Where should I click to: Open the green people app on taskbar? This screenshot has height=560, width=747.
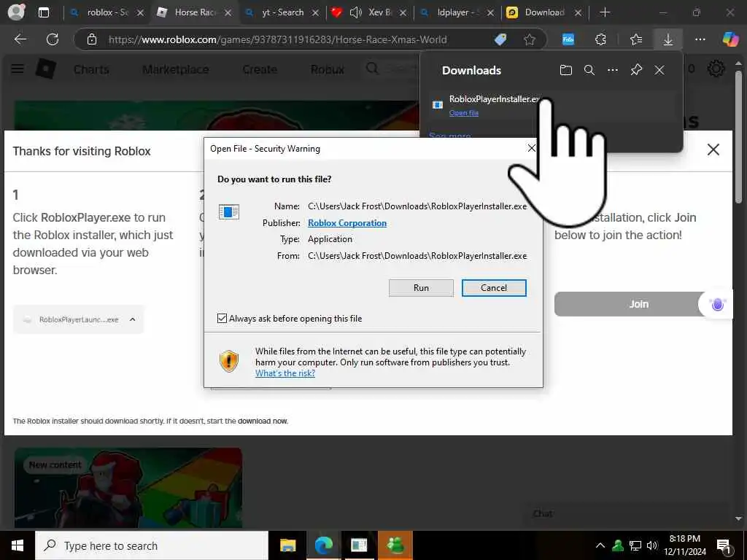(395, 545)
